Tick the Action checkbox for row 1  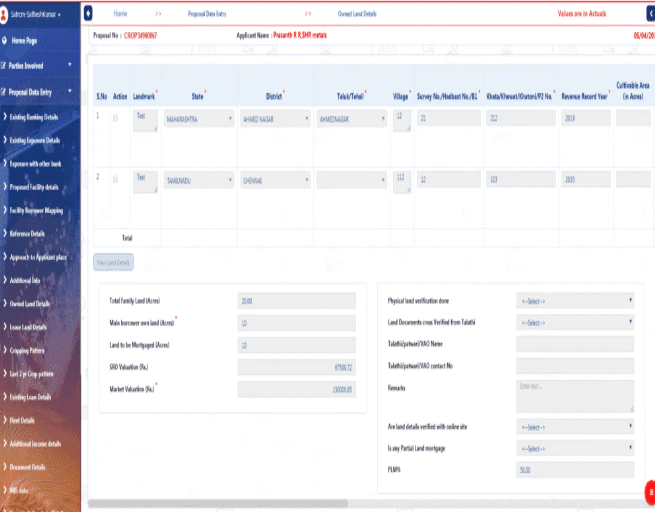point(115,118)
